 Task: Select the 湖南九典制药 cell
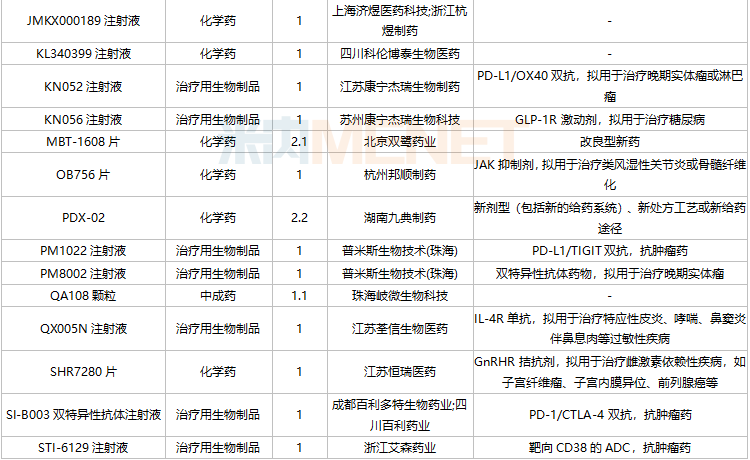tap(400, 218)
